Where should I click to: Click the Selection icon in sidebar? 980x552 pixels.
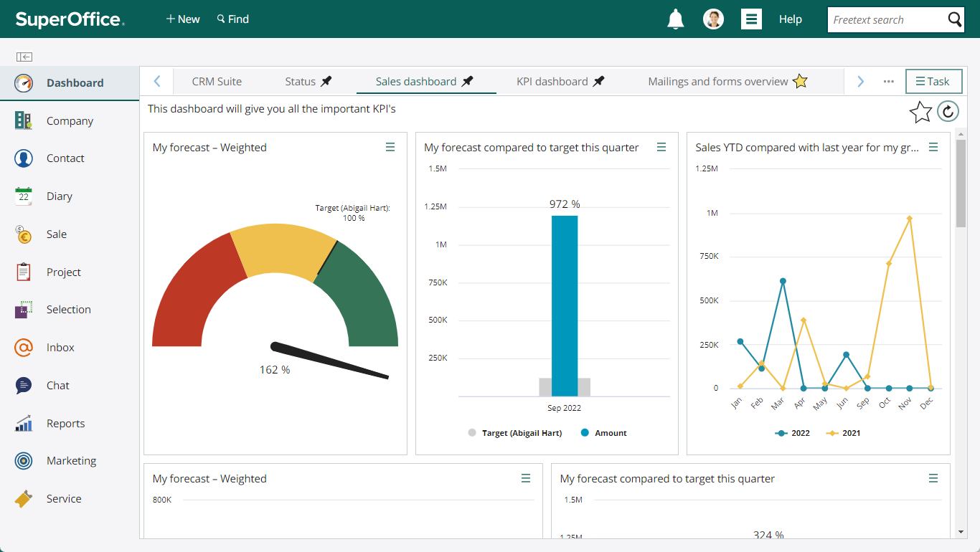pyautogui.click(x=24, y=310)
